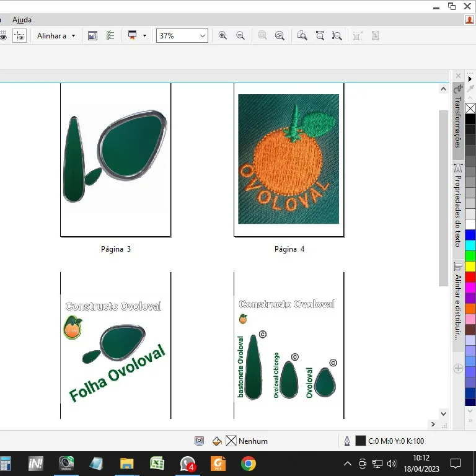The height and width of the screenshot is (476, 476).
Task: Click the zoom in magnifier icon
Action: pyautogui.click(x=223, y=36)
